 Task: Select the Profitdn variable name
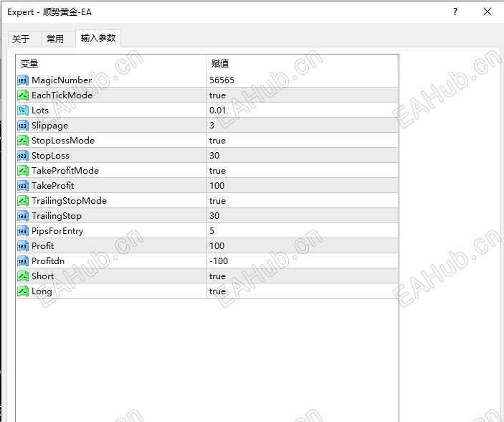pos(48,261)
